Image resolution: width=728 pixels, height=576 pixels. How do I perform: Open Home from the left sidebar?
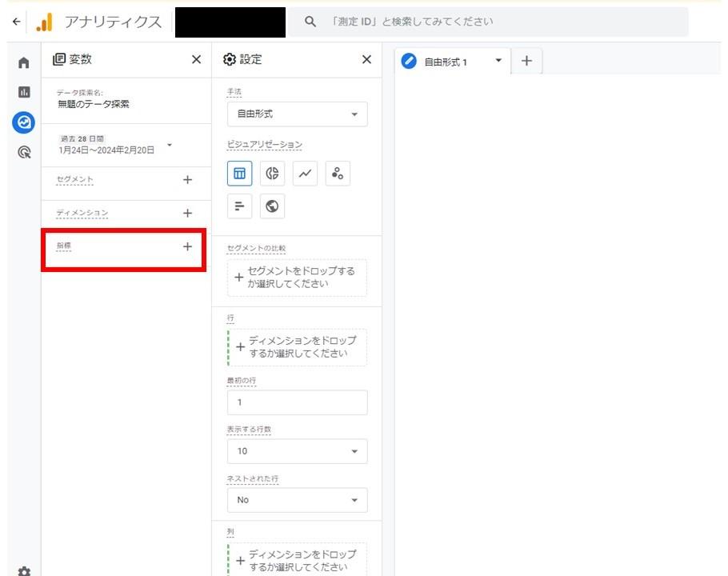pyautogui.click(x=24, y=62)
